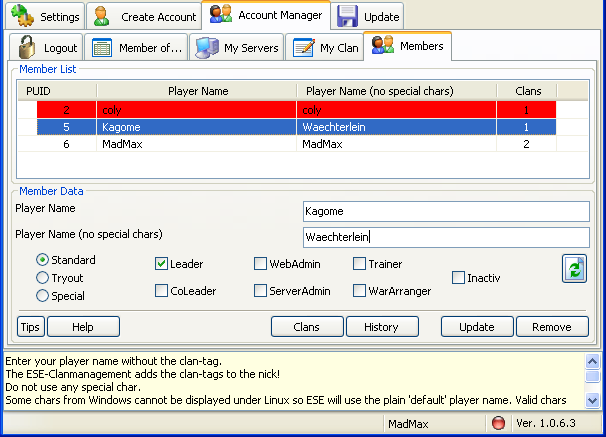Click the Waechterlein cell in the member list
Screen dimensions: 606x437
pos(397,127)
